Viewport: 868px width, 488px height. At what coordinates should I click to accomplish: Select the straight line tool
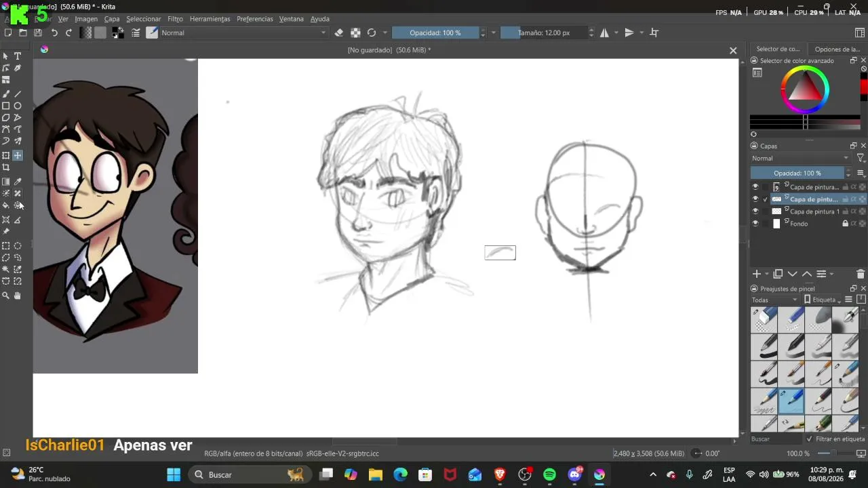(18, 94)
